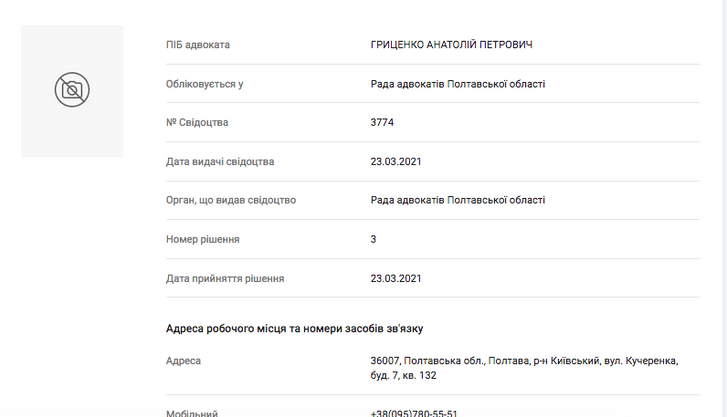Click the address text starting with 36007
Viewport: 727px width, 417px height.
click(524, 368)
